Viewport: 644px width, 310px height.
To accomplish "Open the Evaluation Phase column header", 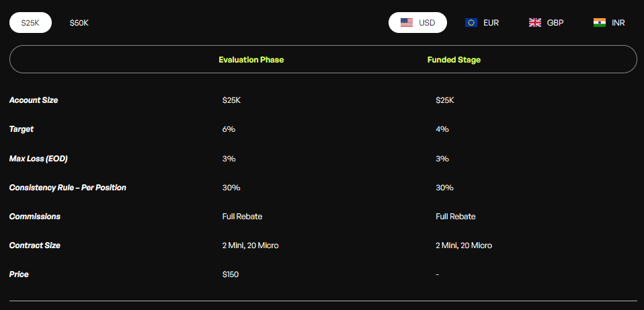I will [251, 60].
